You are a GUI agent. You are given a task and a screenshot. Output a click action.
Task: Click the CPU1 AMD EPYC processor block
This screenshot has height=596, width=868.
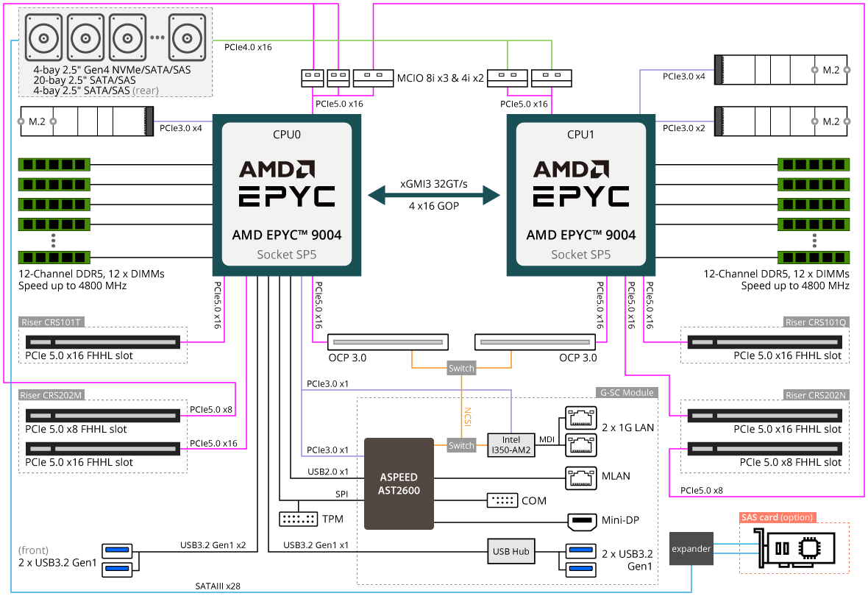580,195
